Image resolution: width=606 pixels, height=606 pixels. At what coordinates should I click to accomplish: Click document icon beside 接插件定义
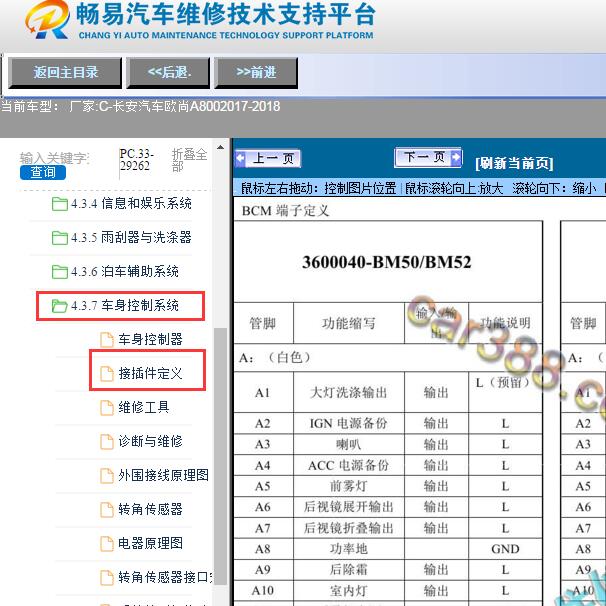click(107, 374)
